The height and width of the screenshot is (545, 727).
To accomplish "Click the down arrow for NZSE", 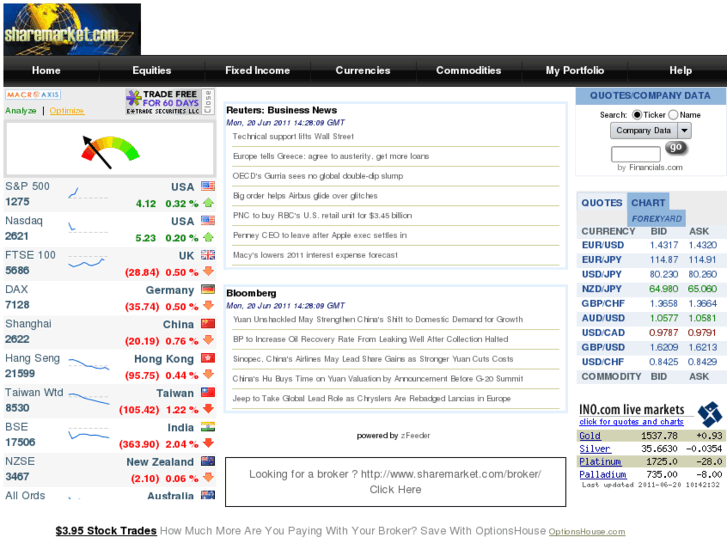I will pyautogui.click(x=208, y=477).
